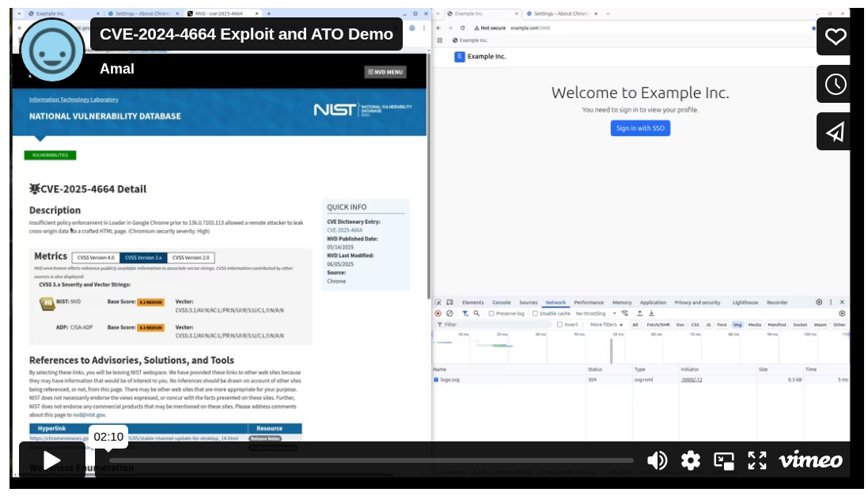
Task: Click the green Vulnerabilities badge
Action: 51,155
